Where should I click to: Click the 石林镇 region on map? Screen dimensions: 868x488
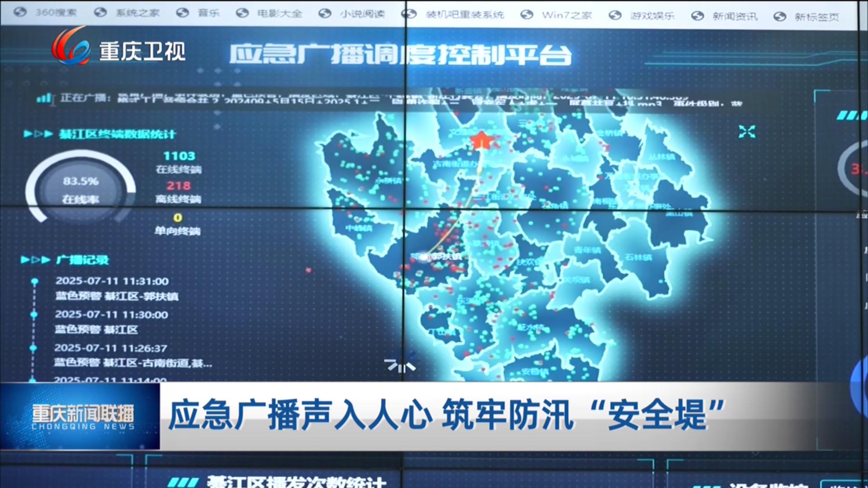(638, 257)
